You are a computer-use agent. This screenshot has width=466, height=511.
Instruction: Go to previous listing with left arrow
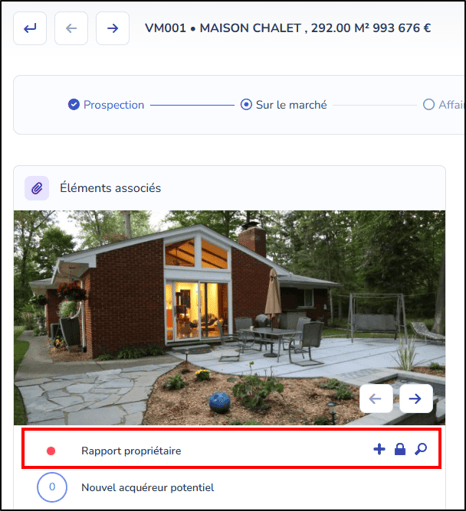71,28
